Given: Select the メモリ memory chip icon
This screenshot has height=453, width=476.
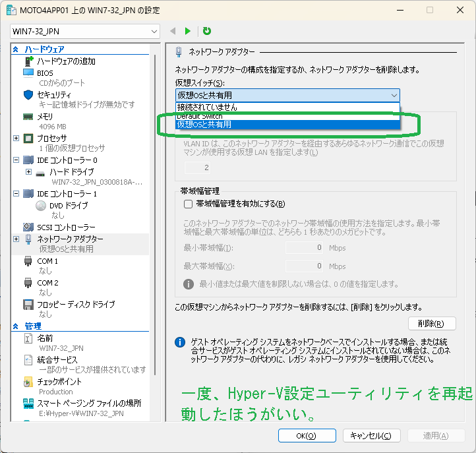Looking at the screenshot, I should tap(28, 116).
